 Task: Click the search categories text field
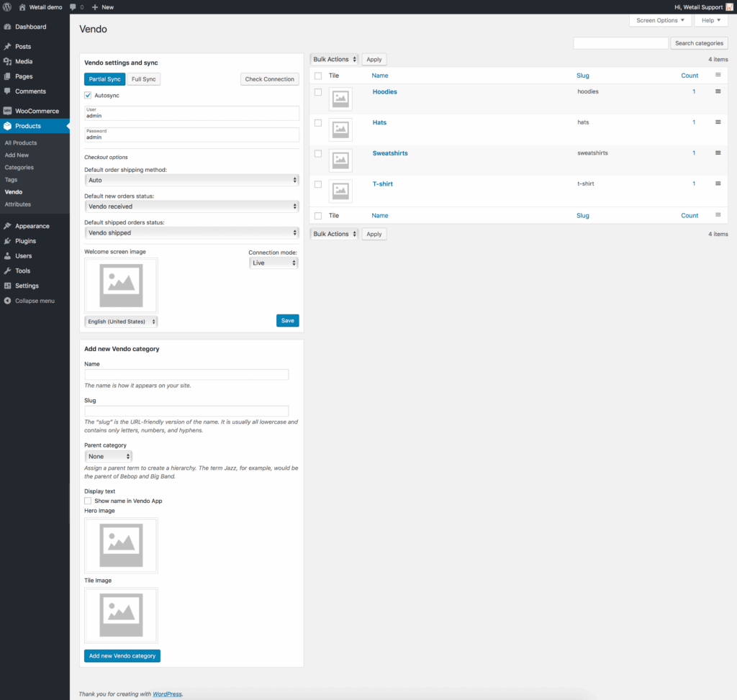pyautogui.click(x=620, y=44)
